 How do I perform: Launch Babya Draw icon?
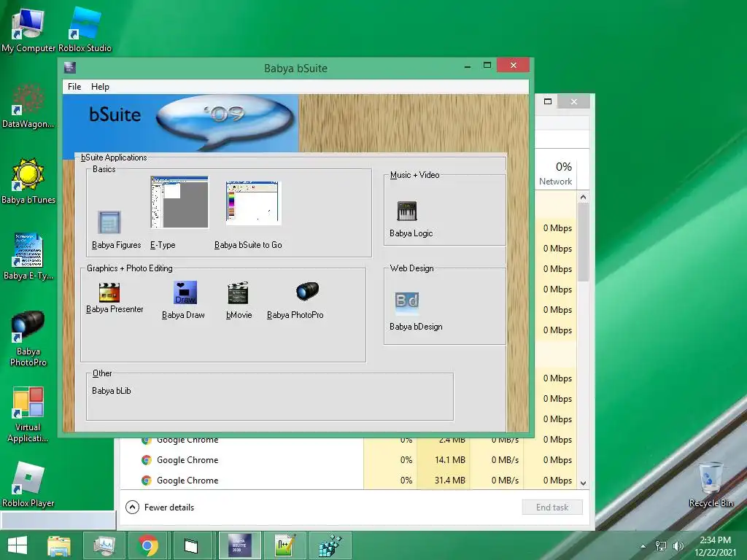pos(185,292)
